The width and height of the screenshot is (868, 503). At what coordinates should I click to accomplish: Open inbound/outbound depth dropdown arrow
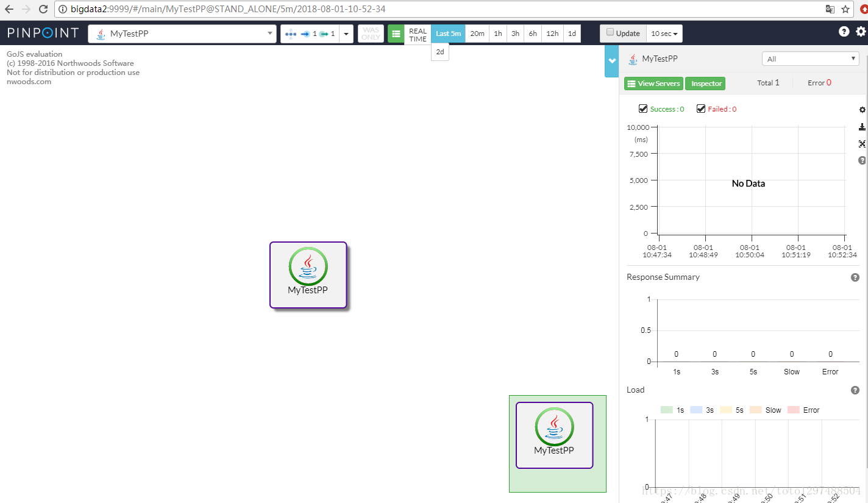(x=346, y=34)
